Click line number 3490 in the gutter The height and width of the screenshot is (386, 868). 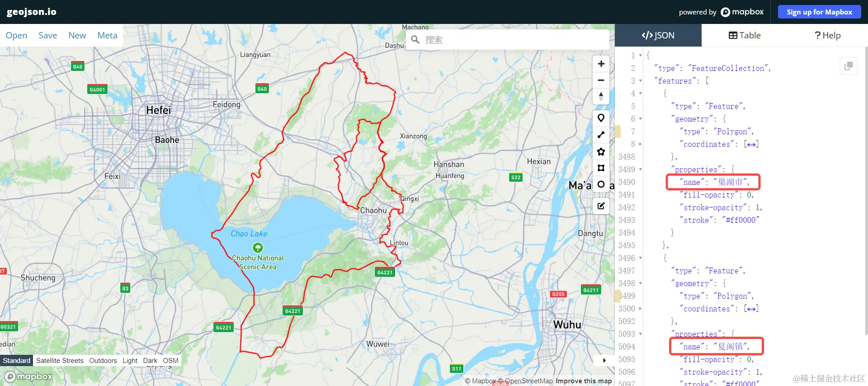(x=627, y=182)
